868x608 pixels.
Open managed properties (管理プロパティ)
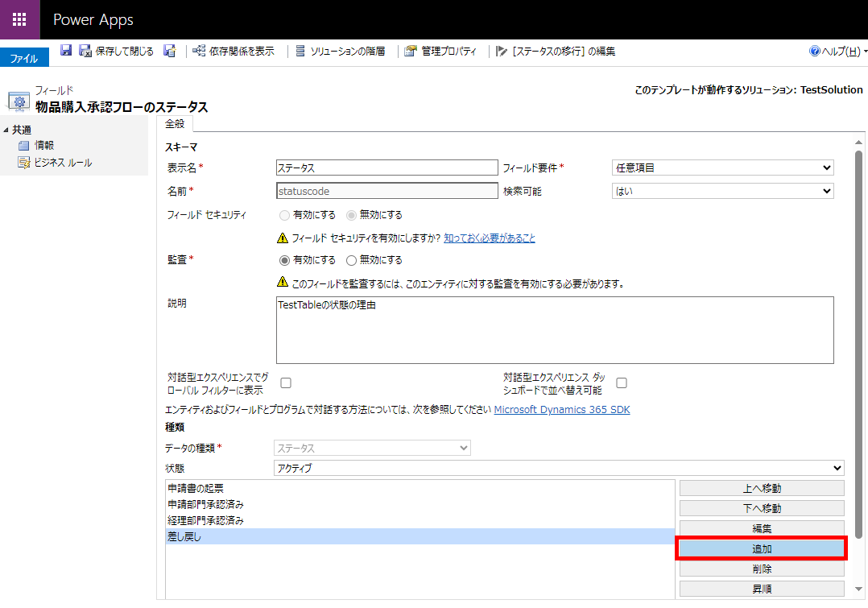click(x=440, y=51)
